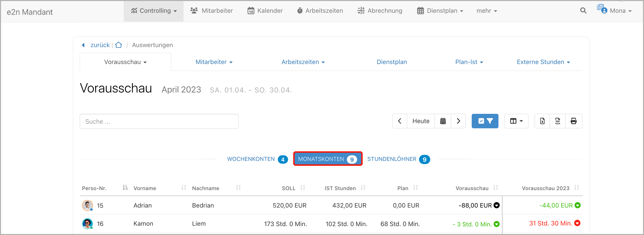This screenshot has height=235, width=644.
Task: Navigate to next period with arrow icon
Action: coord(458,121)
